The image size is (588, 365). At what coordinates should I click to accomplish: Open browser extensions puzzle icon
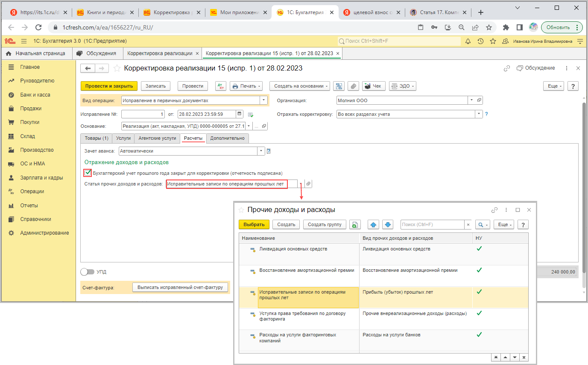point(506,27)
